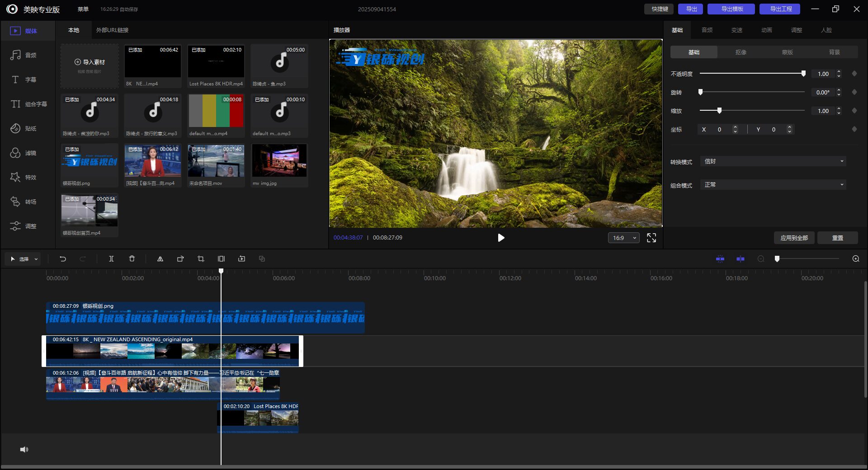Expand the 转换模式 dropdown
The width and height of the screenshot is (868, 470).
tap(773, 161)
